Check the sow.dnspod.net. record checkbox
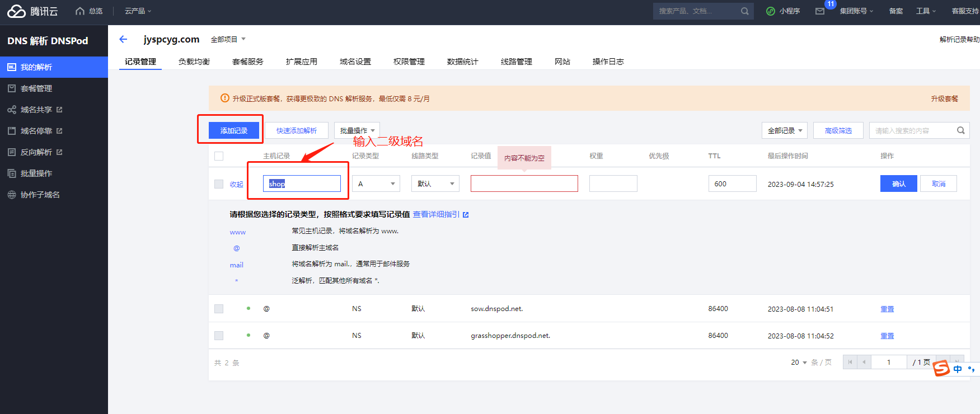The image size is (980, 414). pos(219,309)
